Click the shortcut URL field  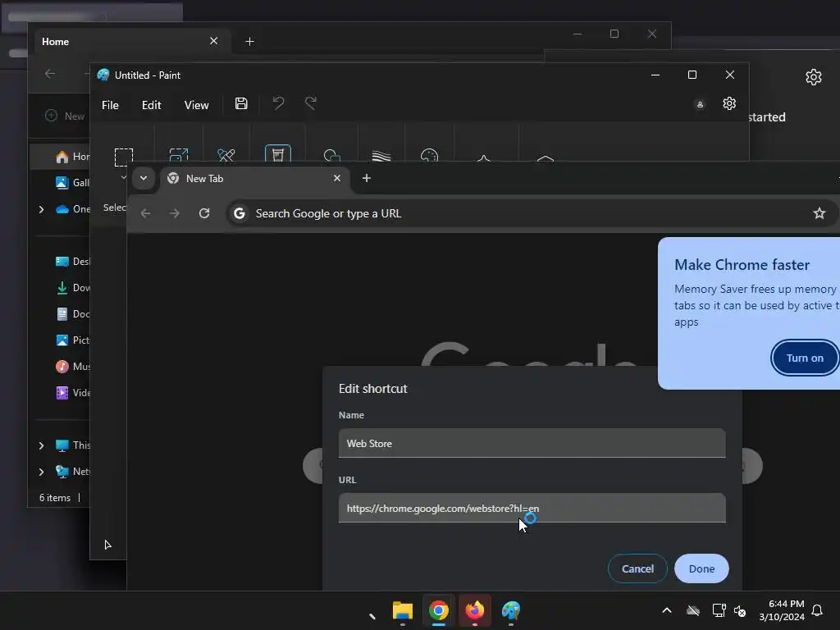[x=532, y=508]
